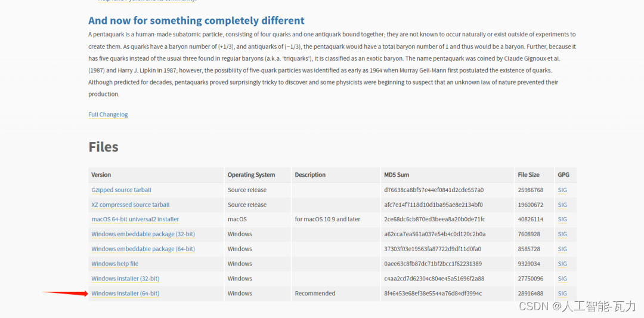Click the Version column header
The image size is (644, 318).
[x=101, y=175]
